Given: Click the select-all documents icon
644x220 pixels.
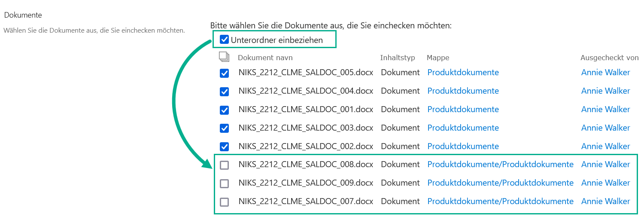Looking at the screenshot, I should pos(224,57).
